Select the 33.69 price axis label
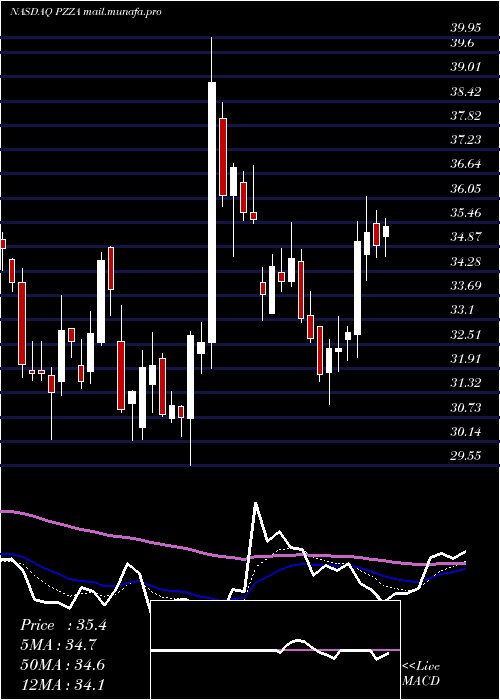Viewport: 500px width, 700px height. [x=466, y=285]
